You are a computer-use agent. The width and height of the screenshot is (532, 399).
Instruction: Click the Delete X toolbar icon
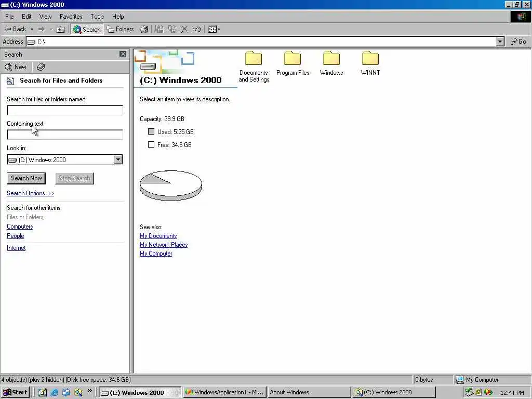point(184,29)
